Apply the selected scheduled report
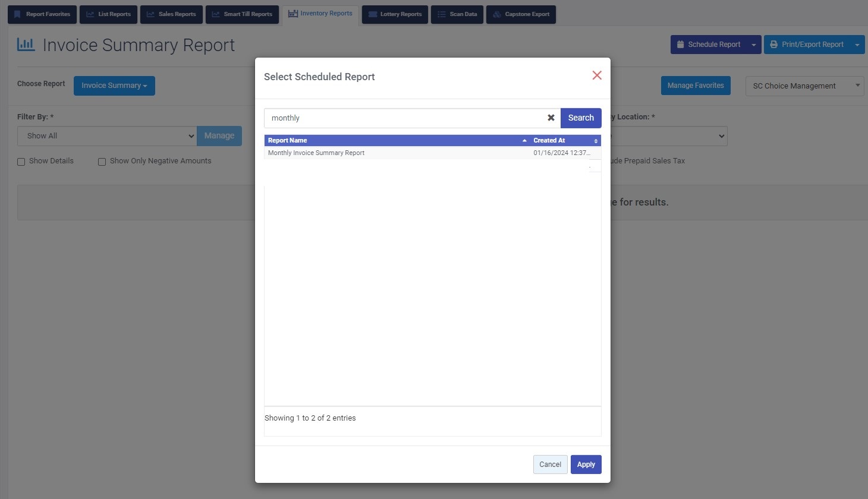The height and width of the screenshot is (499, 868). pos(586,465)
